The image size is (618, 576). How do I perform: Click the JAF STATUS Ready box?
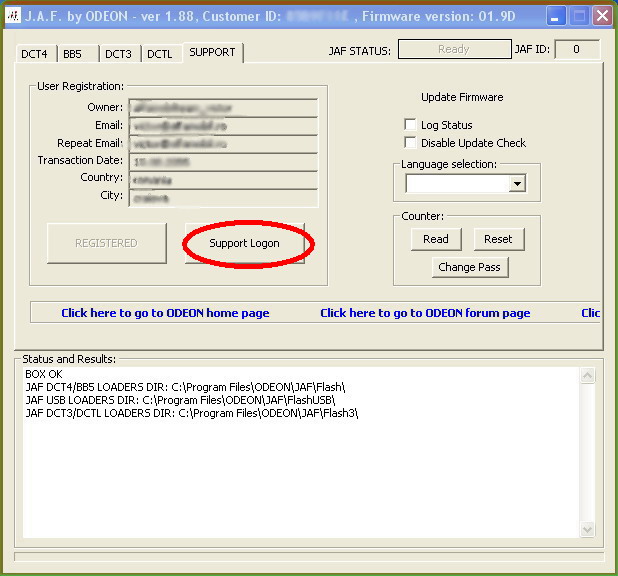[x=455, y=49]
